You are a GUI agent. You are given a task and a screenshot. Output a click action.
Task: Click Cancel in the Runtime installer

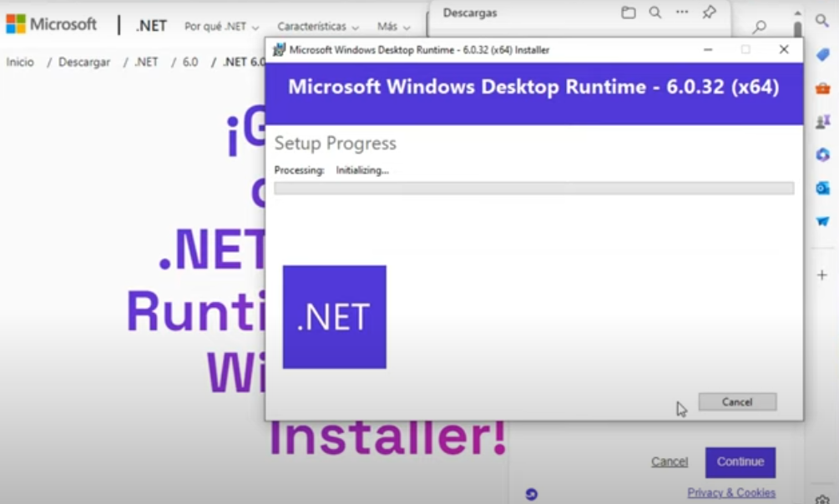tap(737, 402)
